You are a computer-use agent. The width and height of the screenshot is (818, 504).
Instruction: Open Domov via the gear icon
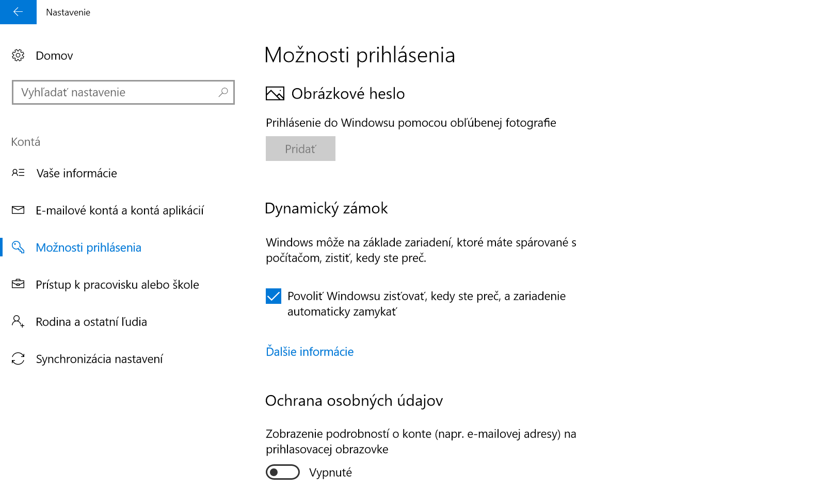coord(18,55)
